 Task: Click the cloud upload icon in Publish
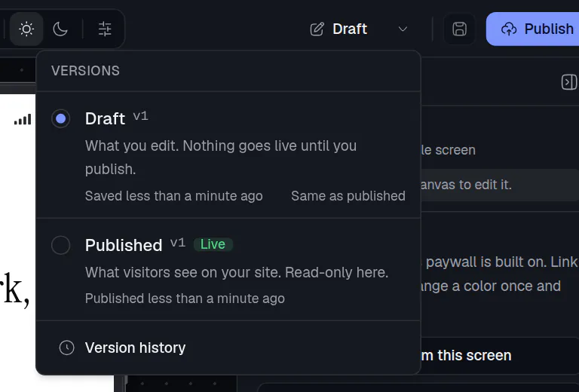(x=508, y=29)
